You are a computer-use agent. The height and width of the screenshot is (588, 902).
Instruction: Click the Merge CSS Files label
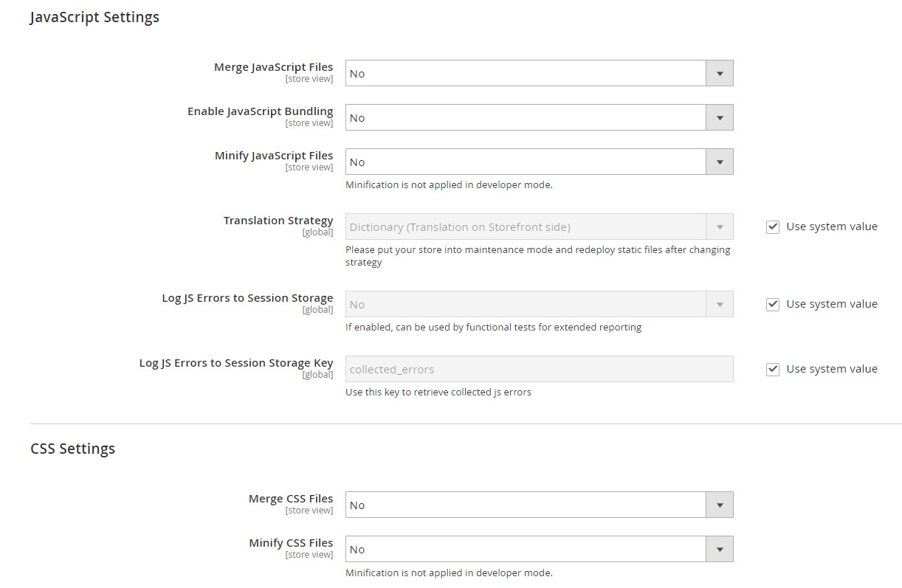point(291,499)
